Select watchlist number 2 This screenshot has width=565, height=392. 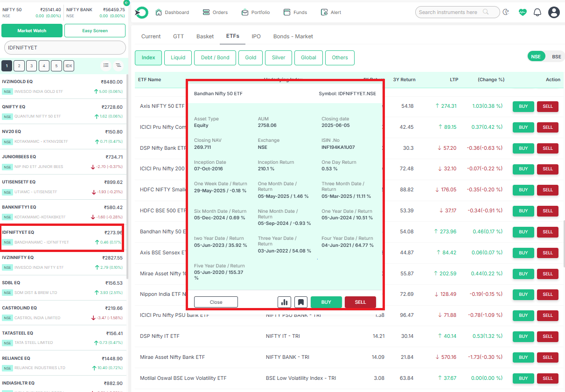(19, 66)
